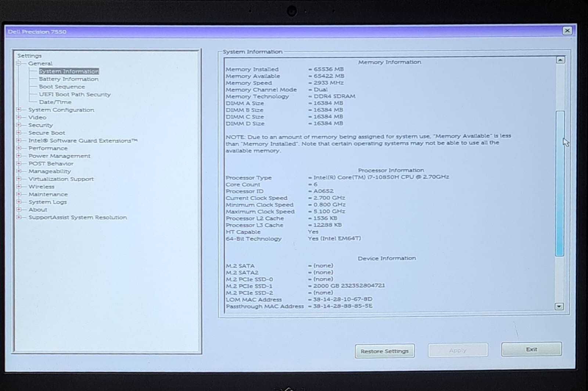Select the Performance label
588x391 pixels.
click(48, 148)
